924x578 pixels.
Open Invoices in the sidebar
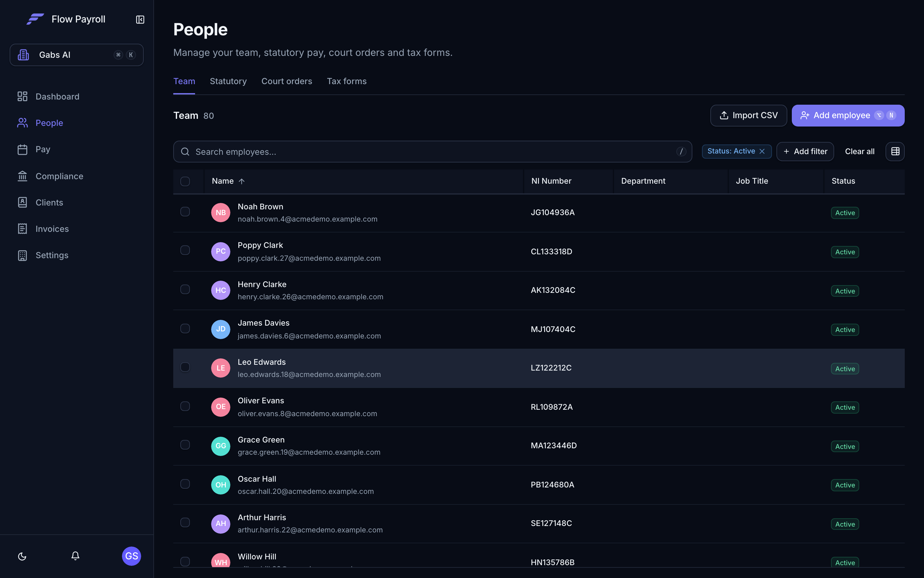click(x=77, y=229)
